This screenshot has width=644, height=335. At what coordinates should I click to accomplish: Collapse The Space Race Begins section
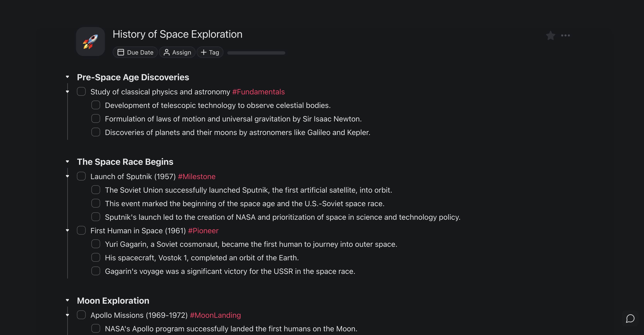tap(67, 162)
